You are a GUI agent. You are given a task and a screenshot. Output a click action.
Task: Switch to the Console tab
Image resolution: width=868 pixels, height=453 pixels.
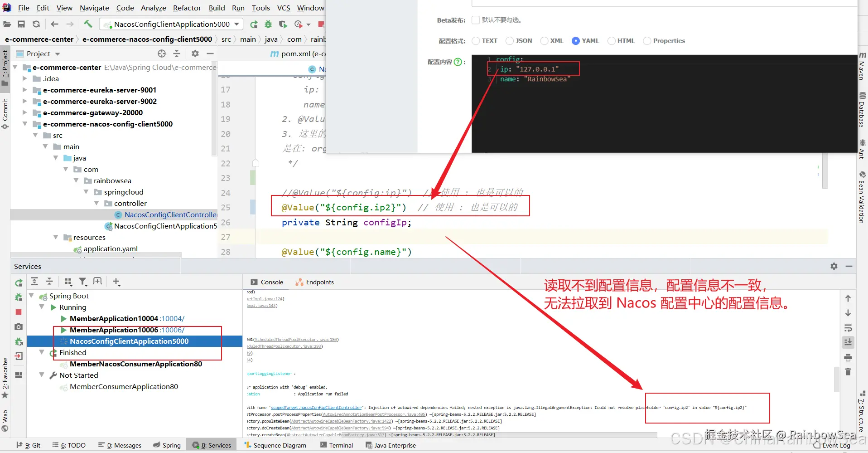(267, 282)
